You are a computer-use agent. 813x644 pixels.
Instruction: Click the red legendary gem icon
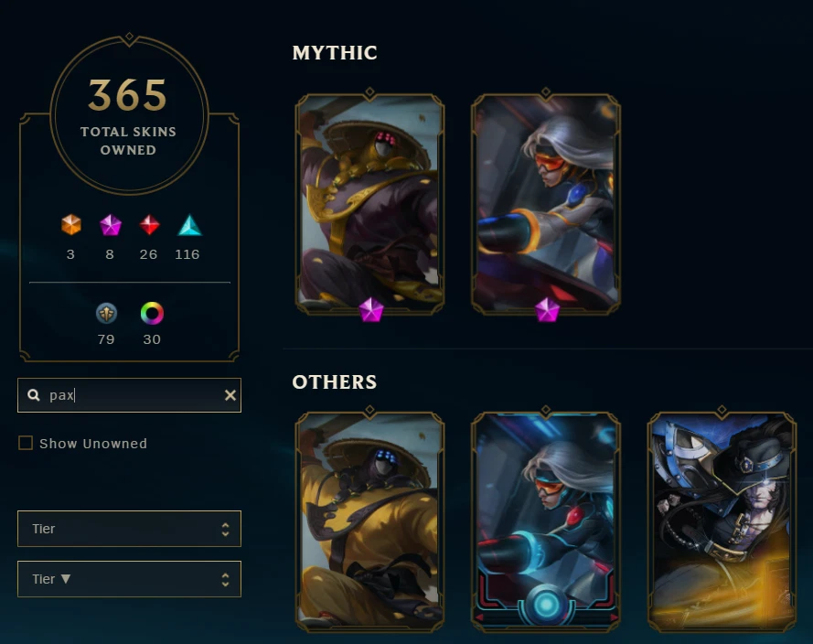(x=149, y=225)
